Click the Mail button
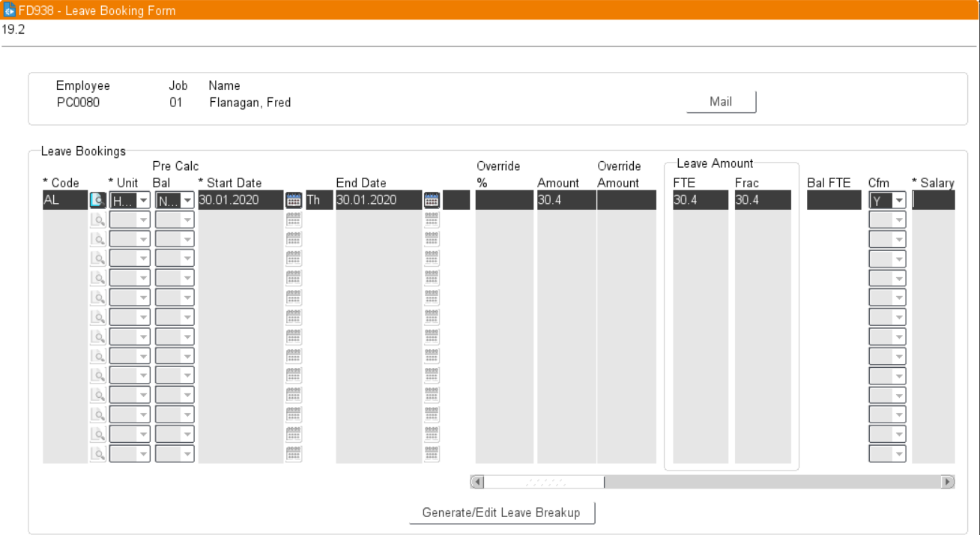Screen dimensions: 980x535 point(719,101)
